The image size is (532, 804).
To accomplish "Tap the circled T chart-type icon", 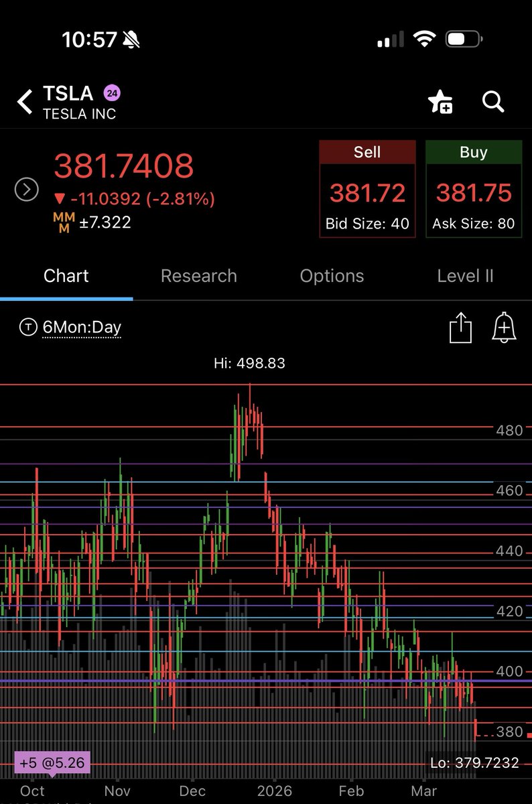I will pos(29,328).
